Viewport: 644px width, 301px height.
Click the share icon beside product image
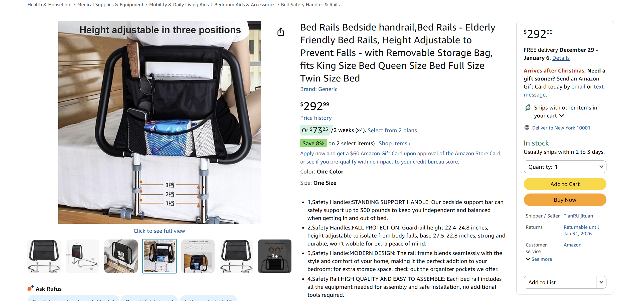point(281,32)
